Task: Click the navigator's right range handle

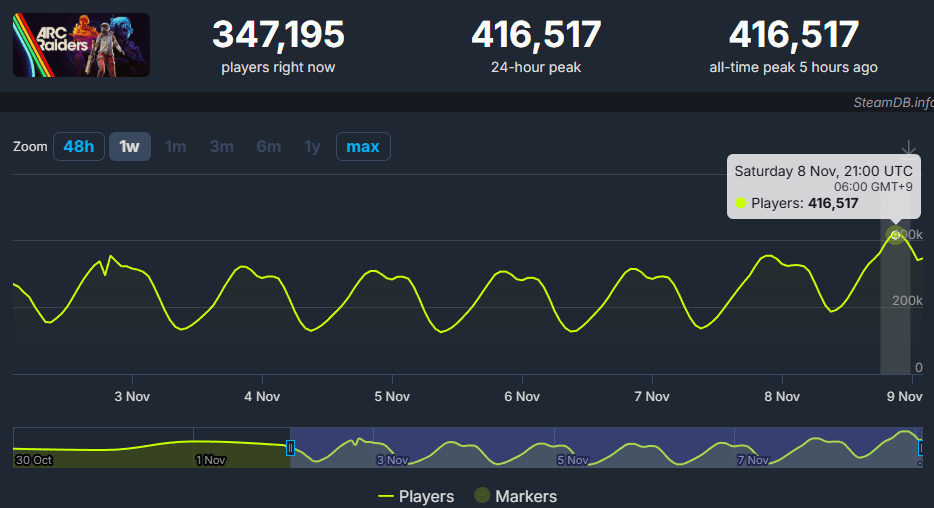Action: click(921, 448)
